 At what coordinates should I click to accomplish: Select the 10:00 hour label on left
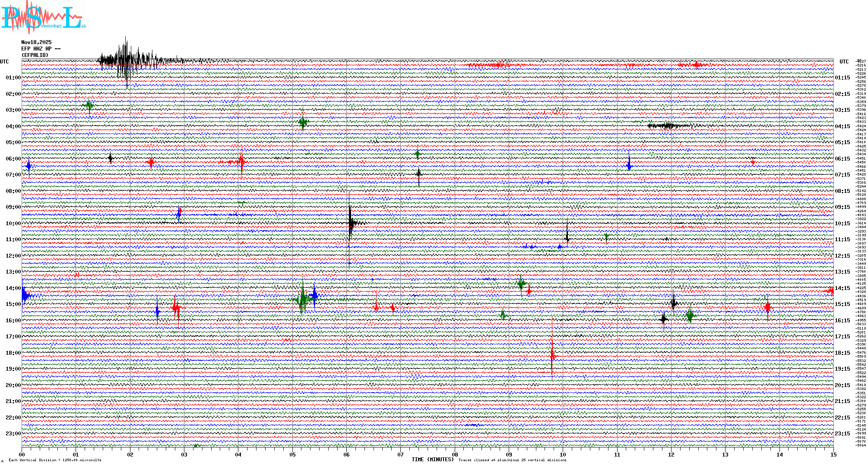tap(13, 224)
